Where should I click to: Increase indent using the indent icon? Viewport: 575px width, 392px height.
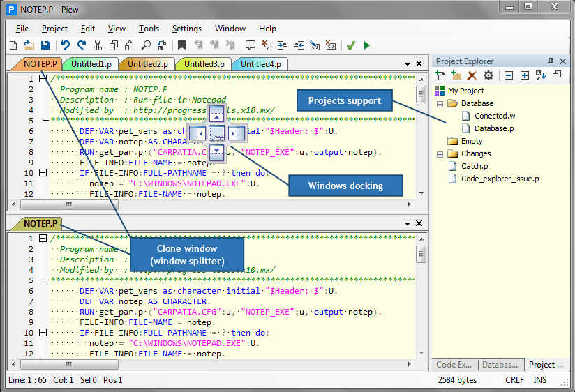pyautogui.click(x=283, y=45)
